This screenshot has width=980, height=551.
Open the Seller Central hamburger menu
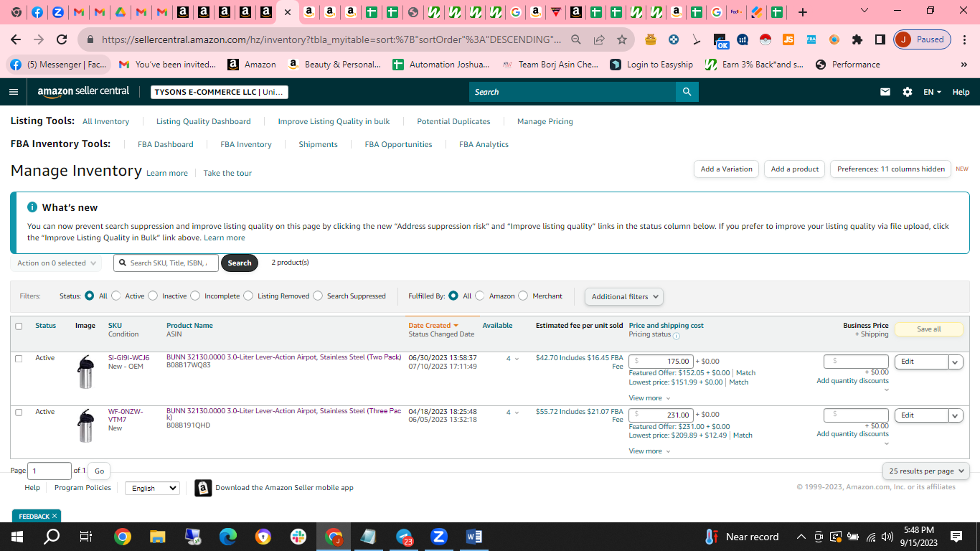14,92
